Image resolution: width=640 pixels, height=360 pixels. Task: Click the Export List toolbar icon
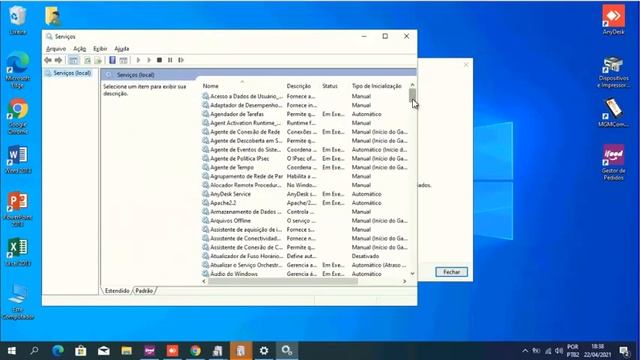pos(98,60)
